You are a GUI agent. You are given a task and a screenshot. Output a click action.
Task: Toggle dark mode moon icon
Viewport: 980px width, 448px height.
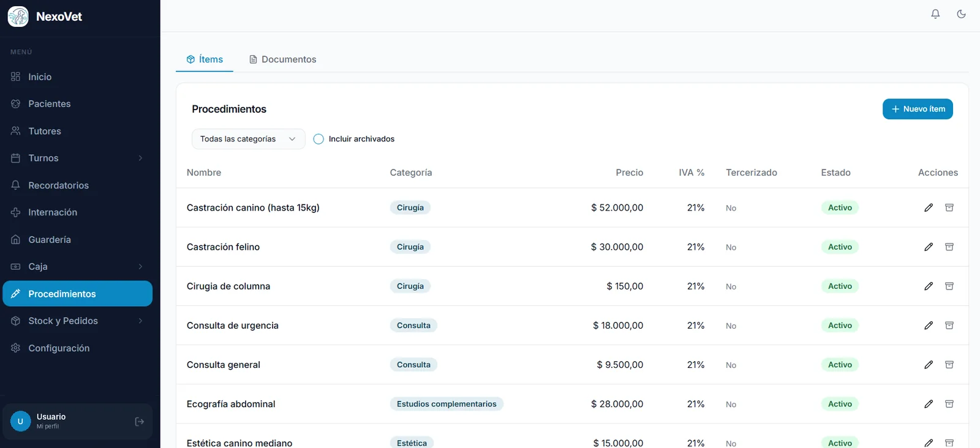point(961,13)
